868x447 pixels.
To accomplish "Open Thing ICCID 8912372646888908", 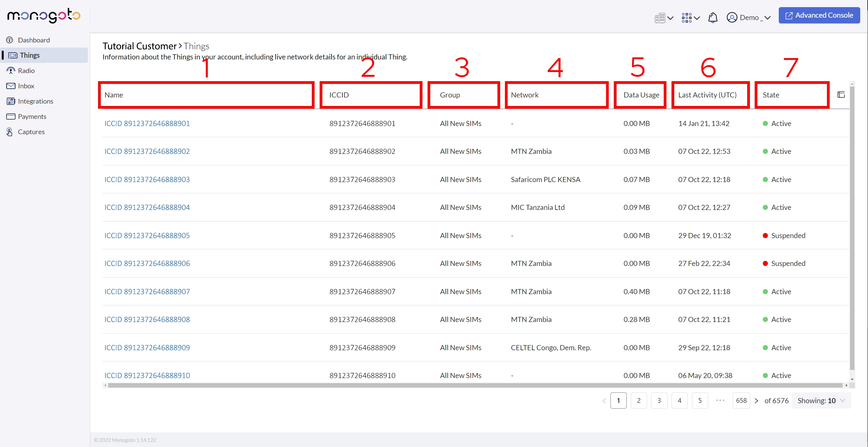I will 147,320.
